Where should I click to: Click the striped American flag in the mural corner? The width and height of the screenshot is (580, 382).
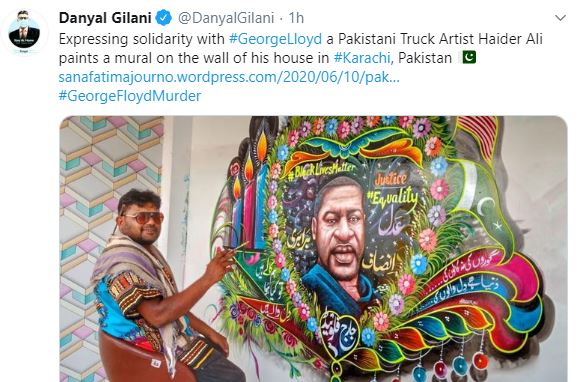coord(476,133)
